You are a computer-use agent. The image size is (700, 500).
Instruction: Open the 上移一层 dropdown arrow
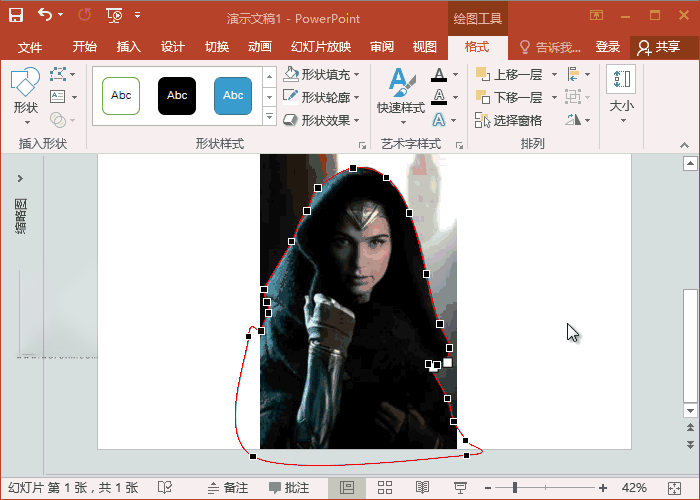tap(554, 74)
